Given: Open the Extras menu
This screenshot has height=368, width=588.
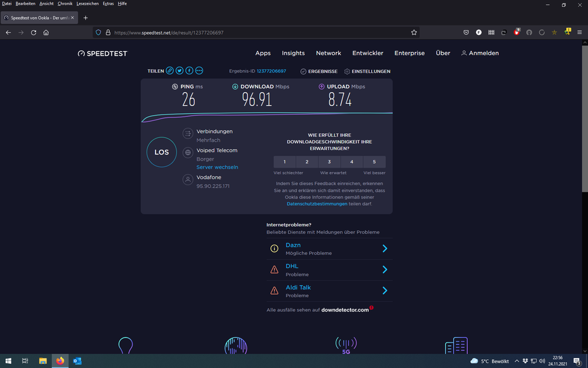Looking at the screenshot, I should (108, 4).
